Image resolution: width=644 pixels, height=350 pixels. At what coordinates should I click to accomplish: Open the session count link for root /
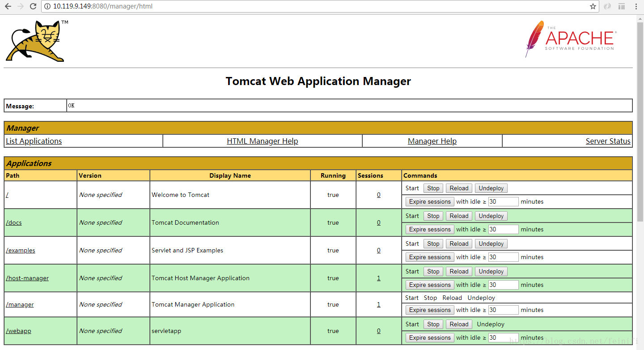tap(379, 195)
